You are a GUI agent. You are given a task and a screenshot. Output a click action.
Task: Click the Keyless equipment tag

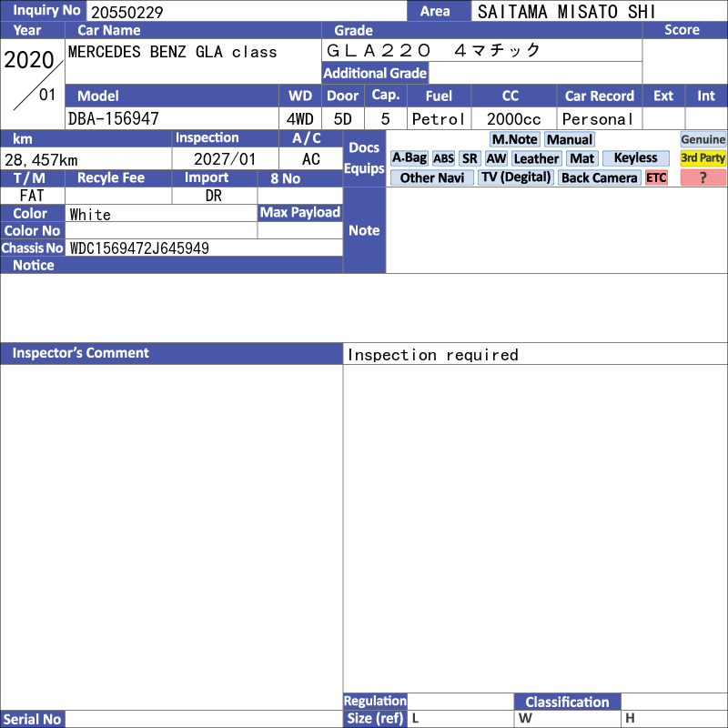pos(635,158)
